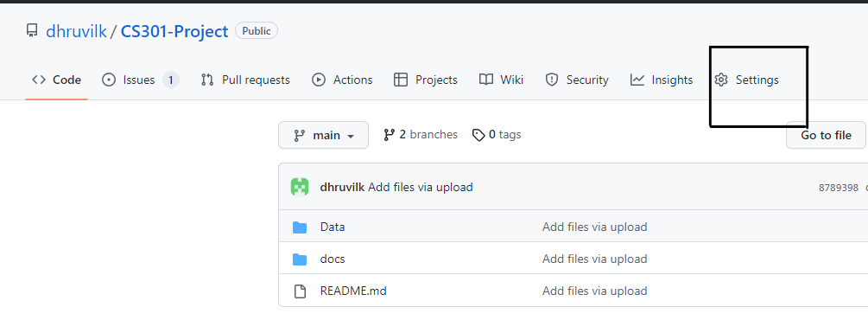This screenshot has width=868, height=320.
Task: Open the CS301-Project repository link
Action: pos(174,32)
